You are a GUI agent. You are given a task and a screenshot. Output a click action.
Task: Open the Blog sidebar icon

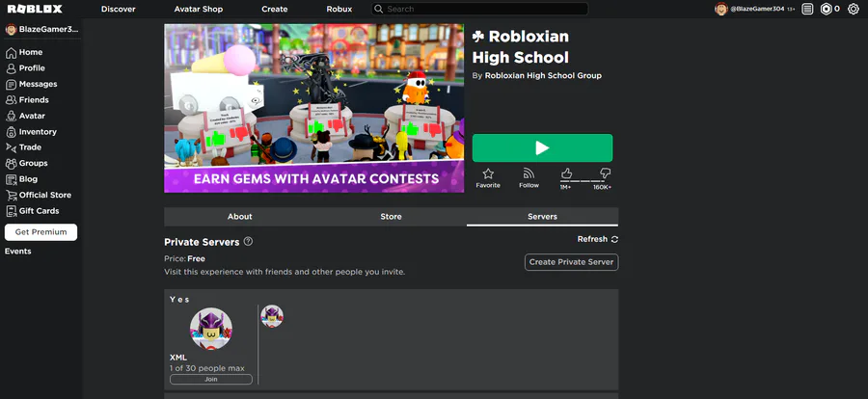pyautogui.click(x=11, y=179)
